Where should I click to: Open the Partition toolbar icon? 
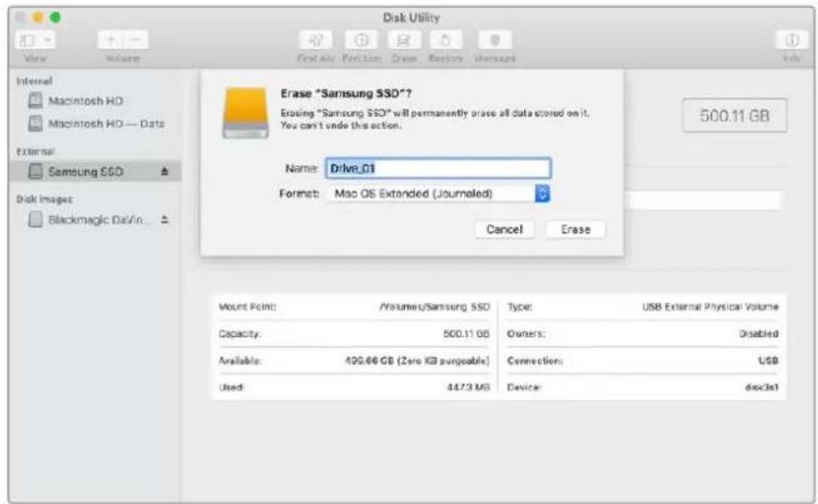tap(362, 39)
